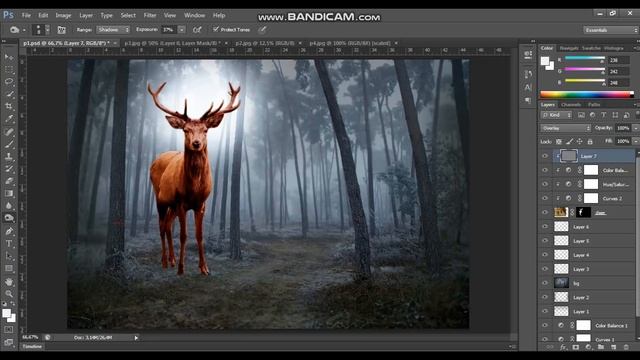Viewport: 640px width, 360px height.
Task: Click the Lock image pixels brush icon
Action: [569, 142]
